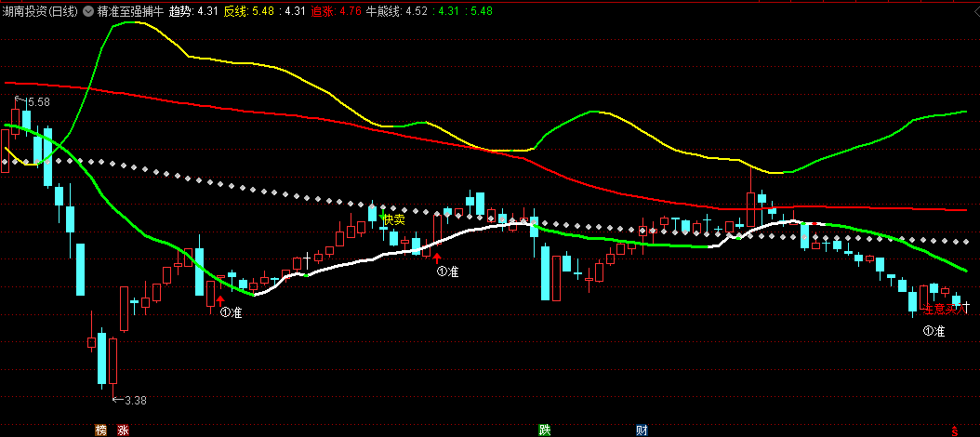Click the 注意买入 buy alert label
980x437 pixels.
pyautogui.click(x=945, y=309)
